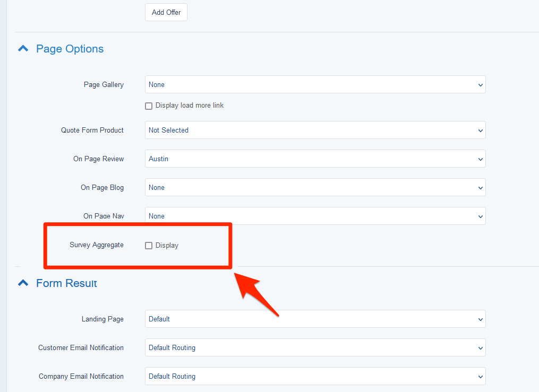Open the Company Email Notification dropdown
Viewport: 539px width, 392px height.
[x=315, y=376]
